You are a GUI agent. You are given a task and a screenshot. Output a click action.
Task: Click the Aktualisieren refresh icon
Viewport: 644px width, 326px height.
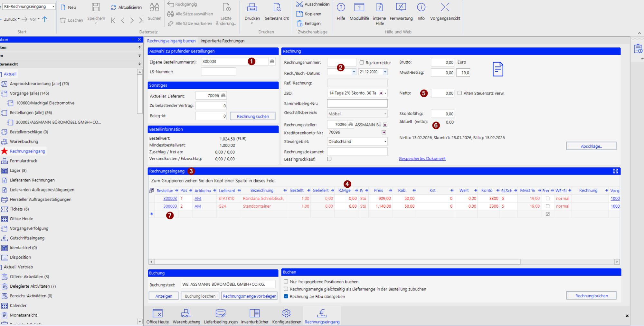click(x=113, y=7)
